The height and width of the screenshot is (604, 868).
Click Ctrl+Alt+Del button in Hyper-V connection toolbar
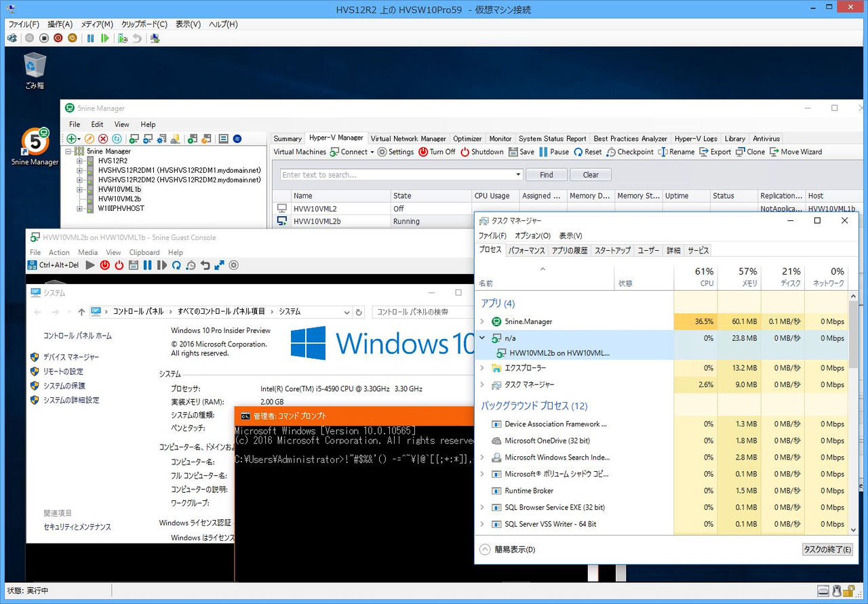tap(12, 39)
